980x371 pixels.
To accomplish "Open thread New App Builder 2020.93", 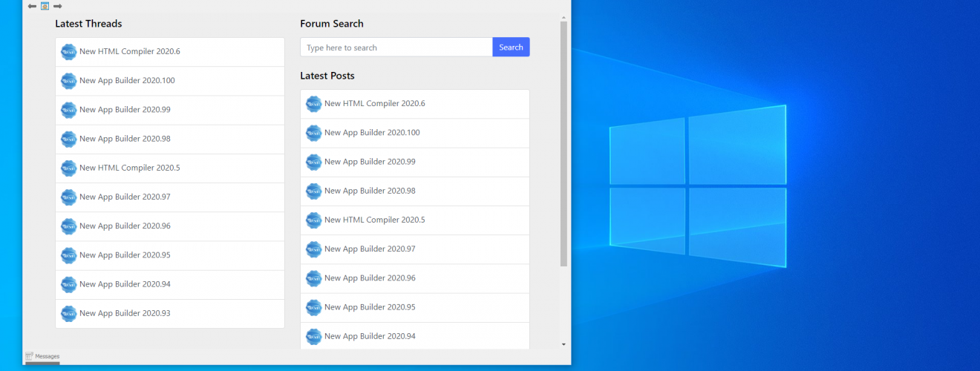I will [125, 313].
